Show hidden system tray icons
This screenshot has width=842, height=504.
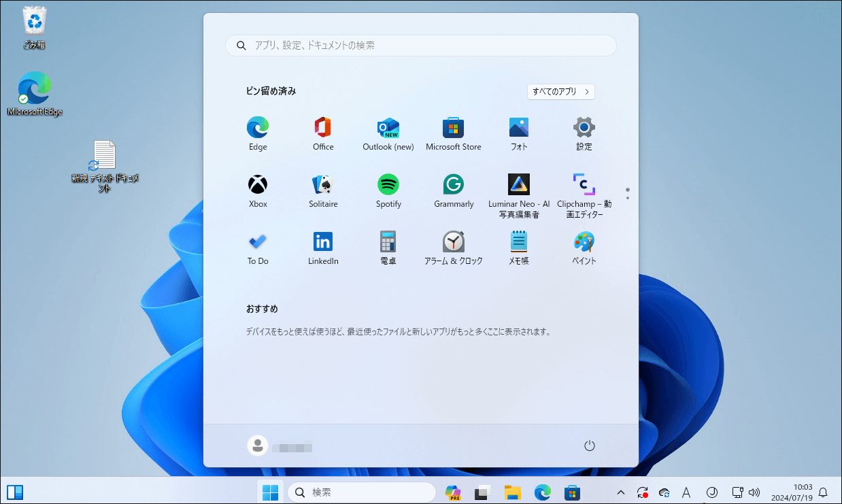(620, 492)
